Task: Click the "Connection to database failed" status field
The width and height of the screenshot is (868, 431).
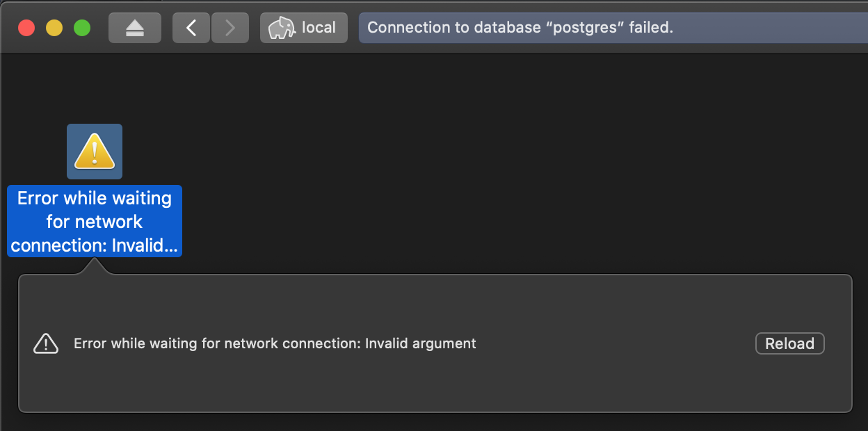Action: coord(613,28)
